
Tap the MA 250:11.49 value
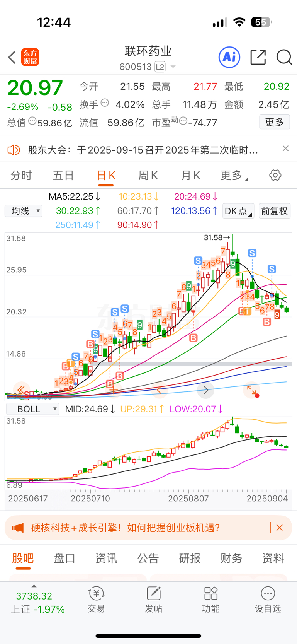(78, 225)
